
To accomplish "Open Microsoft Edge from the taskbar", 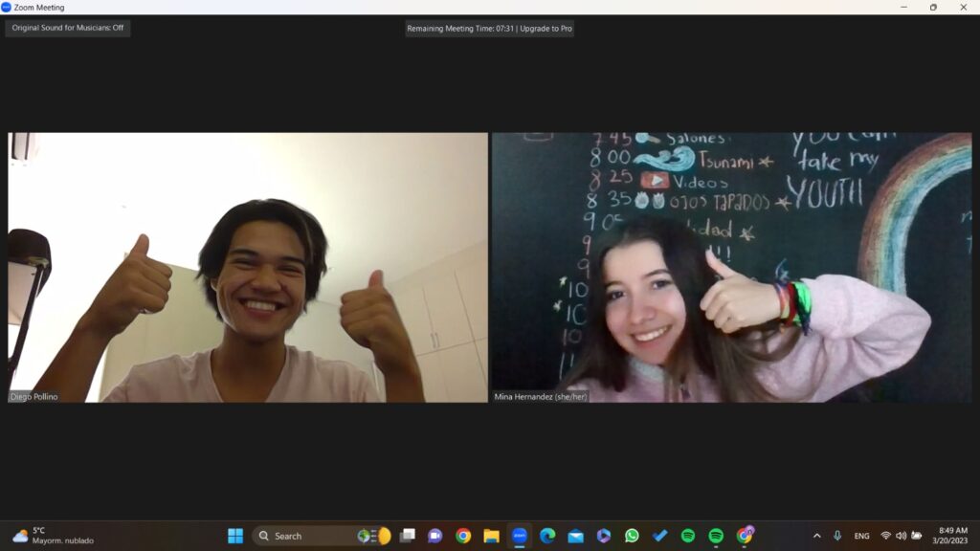I will (547, 536).
